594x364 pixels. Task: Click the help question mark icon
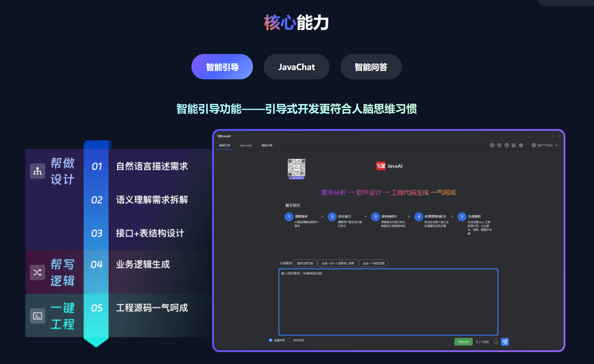click(x=507, y=145)
